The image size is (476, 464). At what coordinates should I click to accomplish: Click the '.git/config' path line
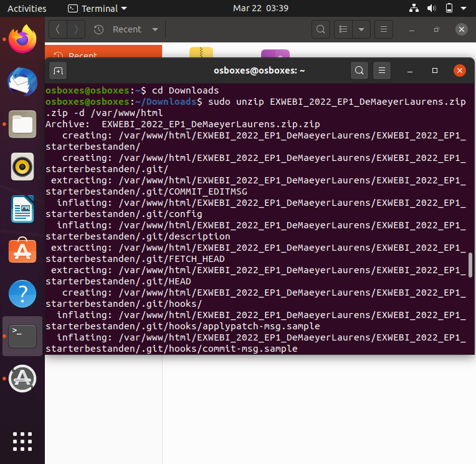click(x=124, y=214)
